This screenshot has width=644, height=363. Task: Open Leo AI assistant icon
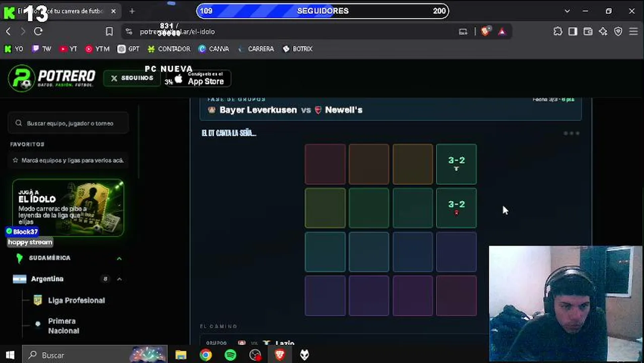pos(603,31)
